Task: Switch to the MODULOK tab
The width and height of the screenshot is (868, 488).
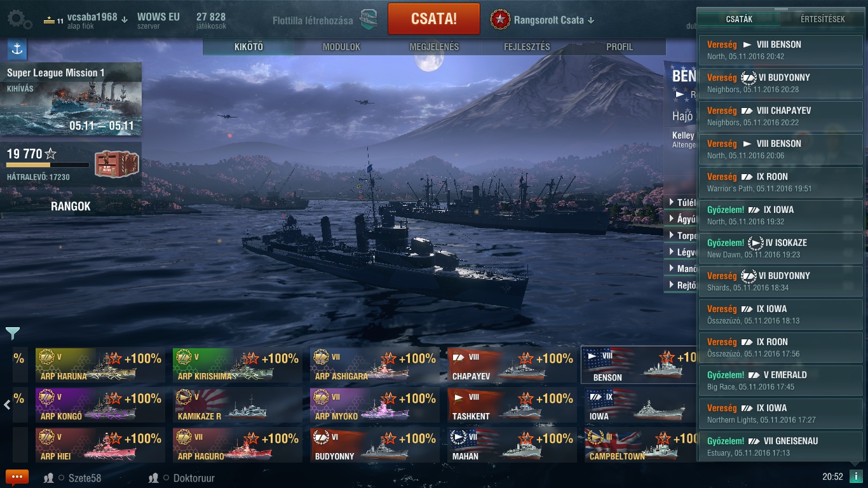Action: (341, 47)
